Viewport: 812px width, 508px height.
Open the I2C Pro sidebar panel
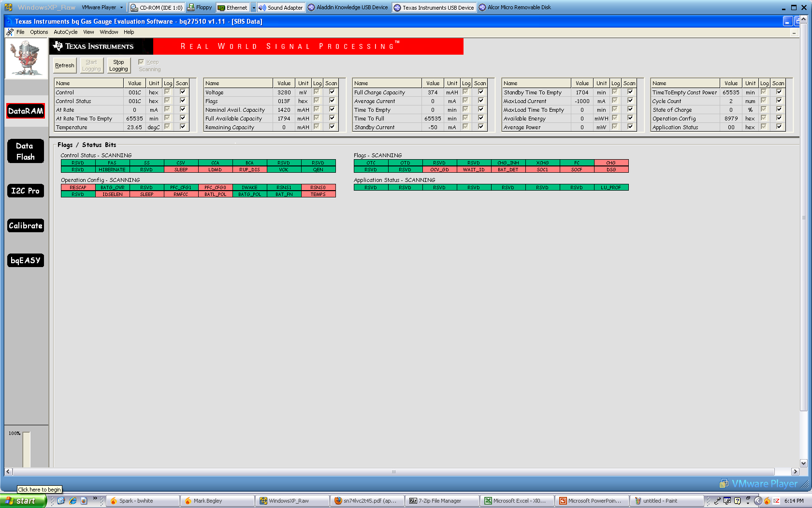coord(26,191)
